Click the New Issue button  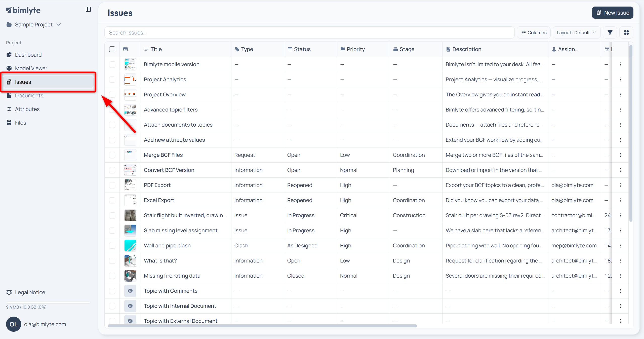tap(613, 13)
